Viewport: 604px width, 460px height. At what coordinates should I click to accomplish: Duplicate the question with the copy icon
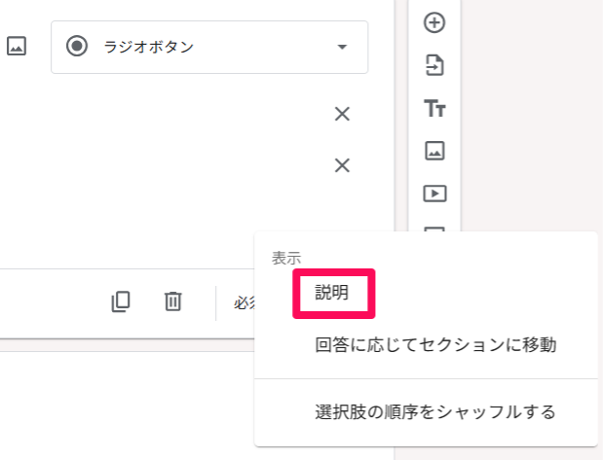pos(121,301)
